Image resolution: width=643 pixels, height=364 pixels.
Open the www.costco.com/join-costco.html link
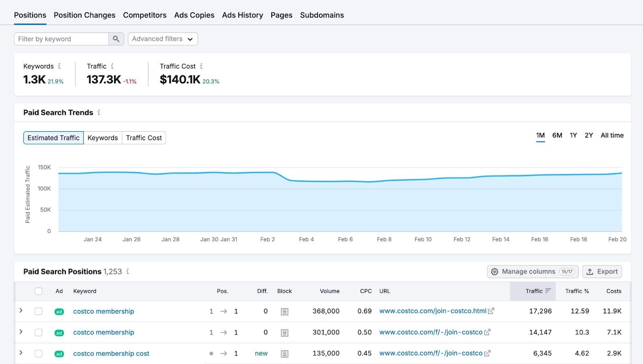[x=432, y=311]
